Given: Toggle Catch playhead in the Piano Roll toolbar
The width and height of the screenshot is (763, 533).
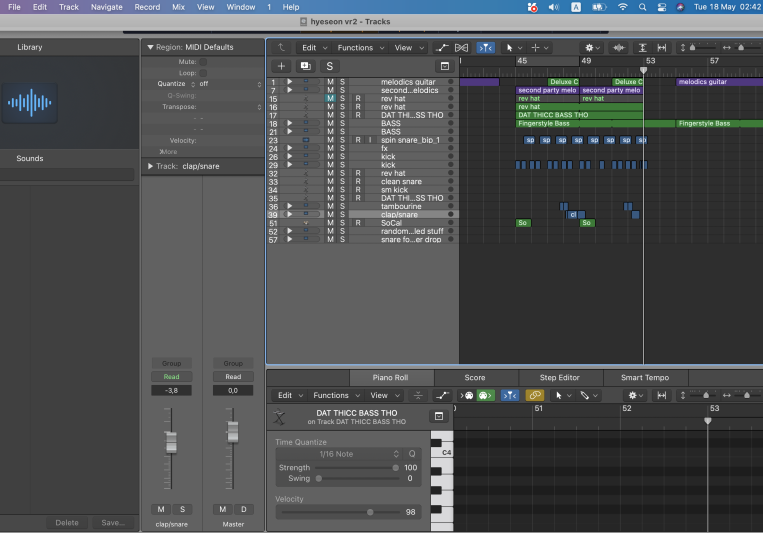Looking at the screenshot, I should click(509, 395).
